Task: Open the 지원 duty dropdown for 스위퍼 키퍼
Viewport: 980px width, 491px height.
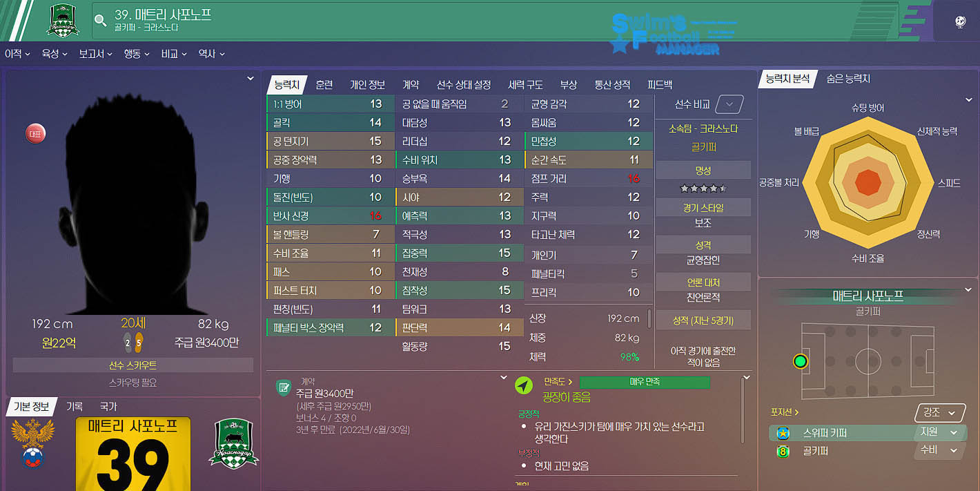Action: (940, 432)
